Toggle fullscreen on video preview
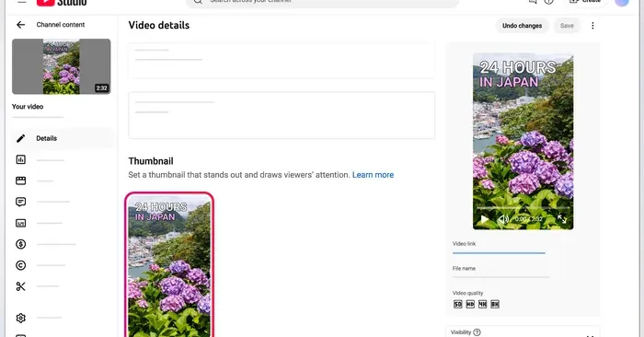This screenshot has width=644, height=337. (562, 219)
